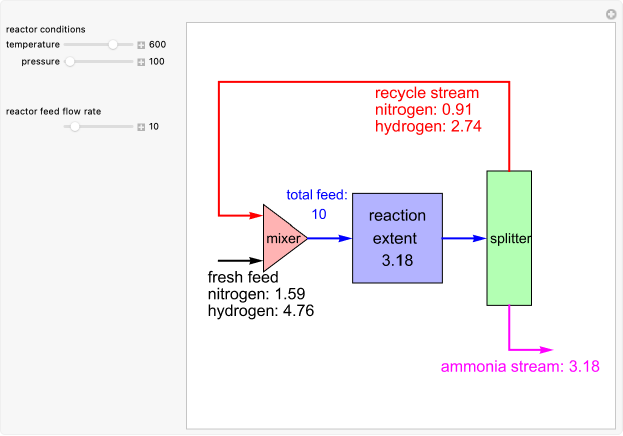The image size is (623, 436).
Task: Click the red recycle arrow entering the mixer
Action: coord(240,215)
